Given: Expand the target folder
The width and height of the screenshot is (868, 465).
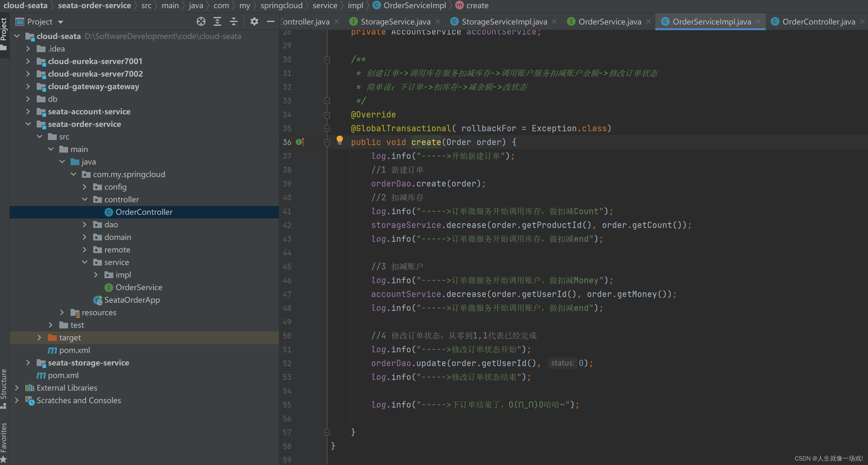Looking at the screenshot, I should tap(40, 337).
